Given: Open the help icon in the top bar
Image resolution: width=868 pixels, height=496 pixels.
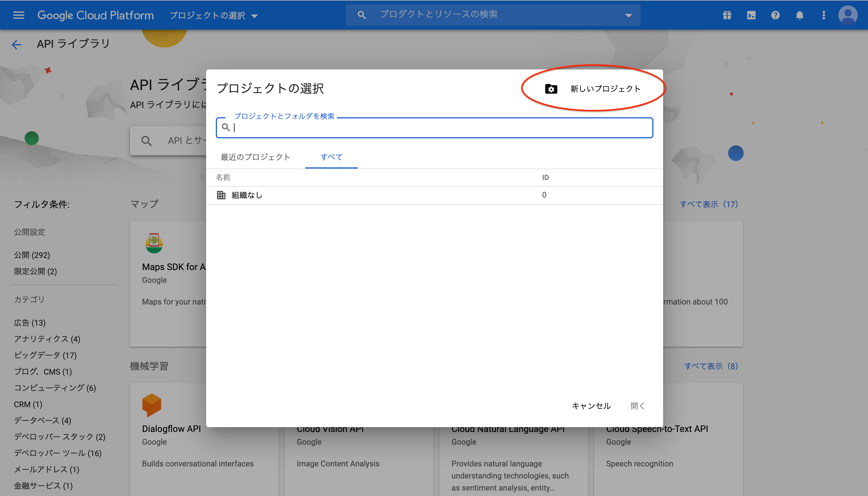Looking at the screenshot, I should pos(775,14).
